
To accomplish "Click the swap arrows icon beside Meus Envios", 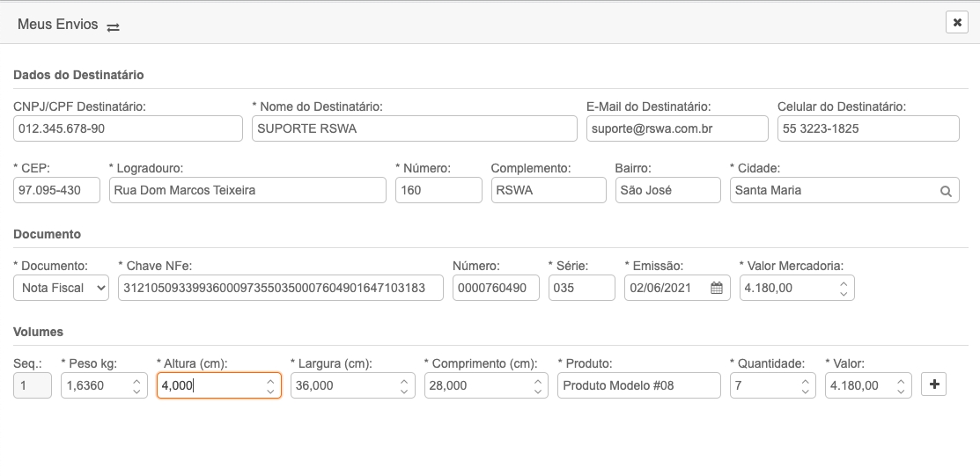I will pos(113,26).
